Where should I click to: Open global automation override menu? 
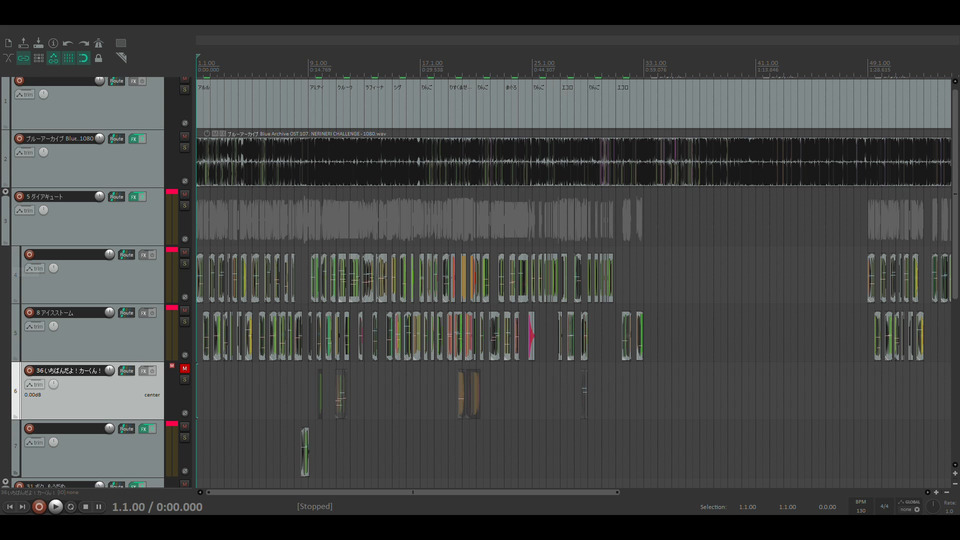909,505
